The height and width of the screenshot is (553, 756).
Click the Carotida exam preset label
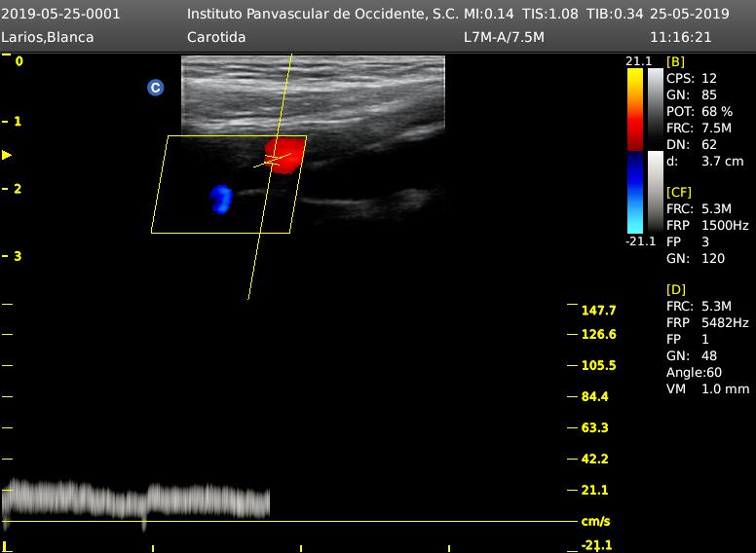(216, 37)
